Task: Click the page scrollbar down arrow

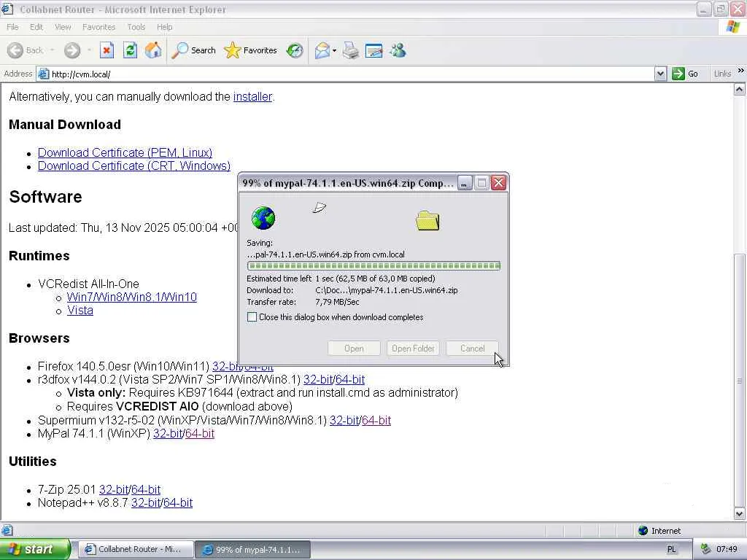Action: click(x=740, y=514)
